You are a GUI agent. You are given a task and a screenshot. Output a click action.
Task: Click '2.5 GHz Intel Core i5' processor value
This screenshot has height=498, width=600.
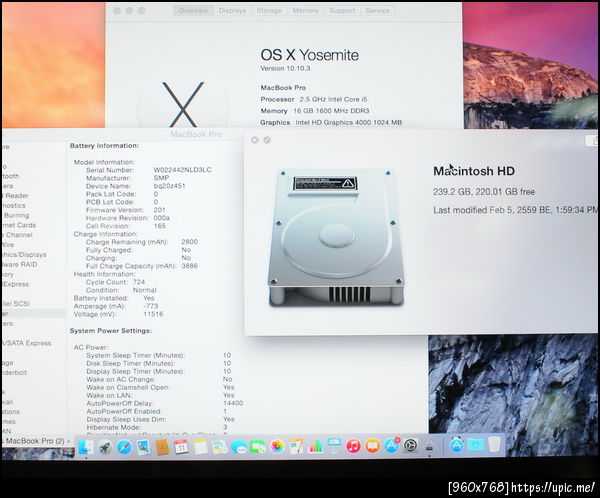[333, 99]
